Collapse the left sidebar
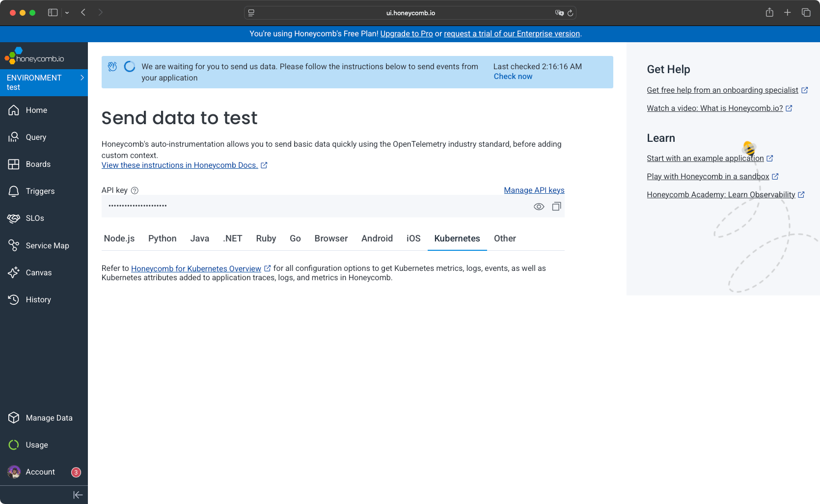 78,495
